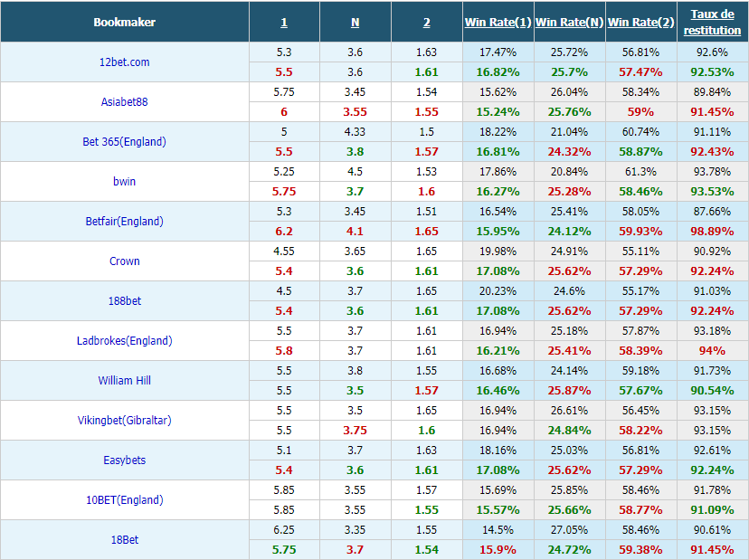Select bwin's red 5.75 odds

point(284,192)
